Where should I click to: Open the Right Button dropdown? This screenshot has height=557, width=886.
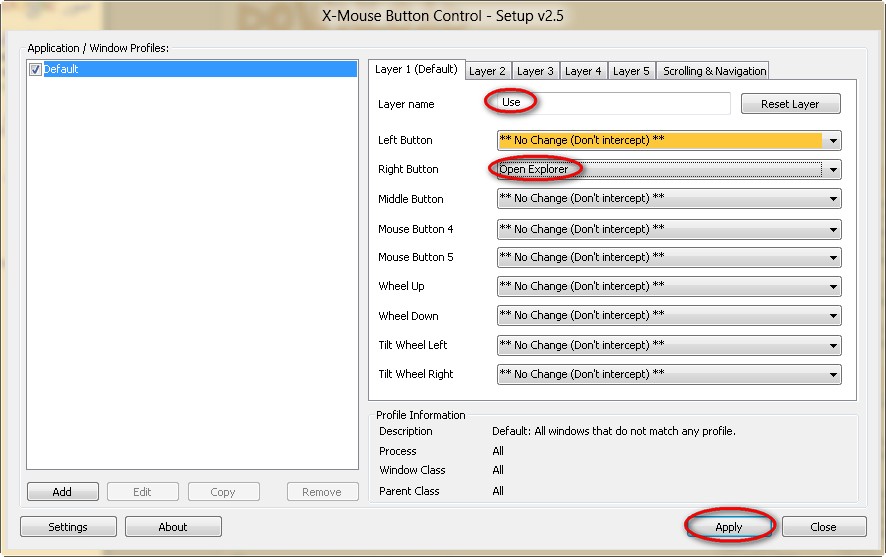pos(669,169)
